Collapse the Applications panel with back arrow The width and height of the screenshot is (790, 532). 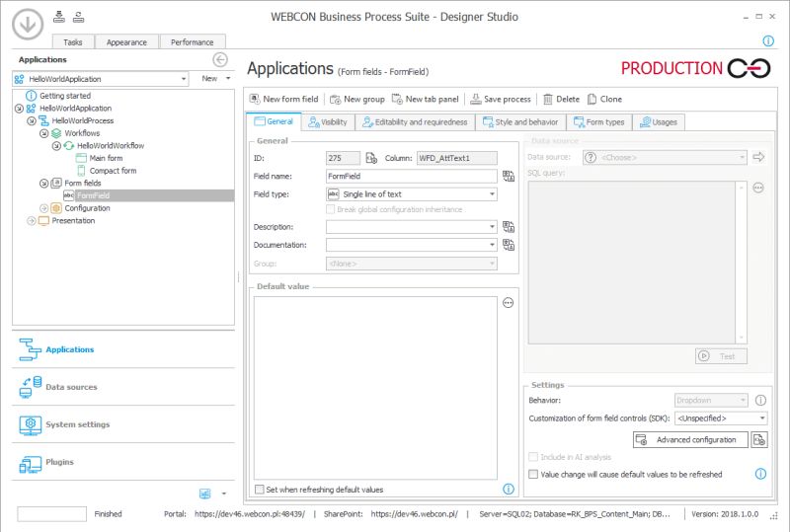click(x=220, y=59)
